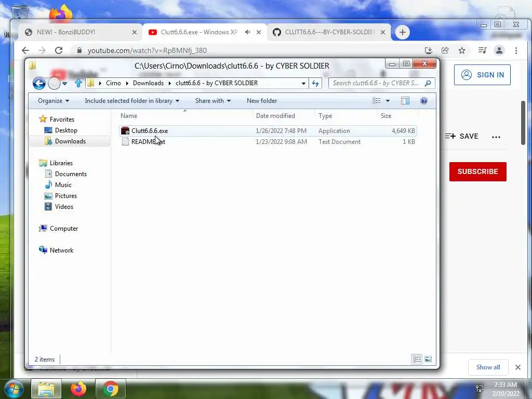Open Network in navigation pane
This screenshot has height=399, width=532.
tap(61, 250)
